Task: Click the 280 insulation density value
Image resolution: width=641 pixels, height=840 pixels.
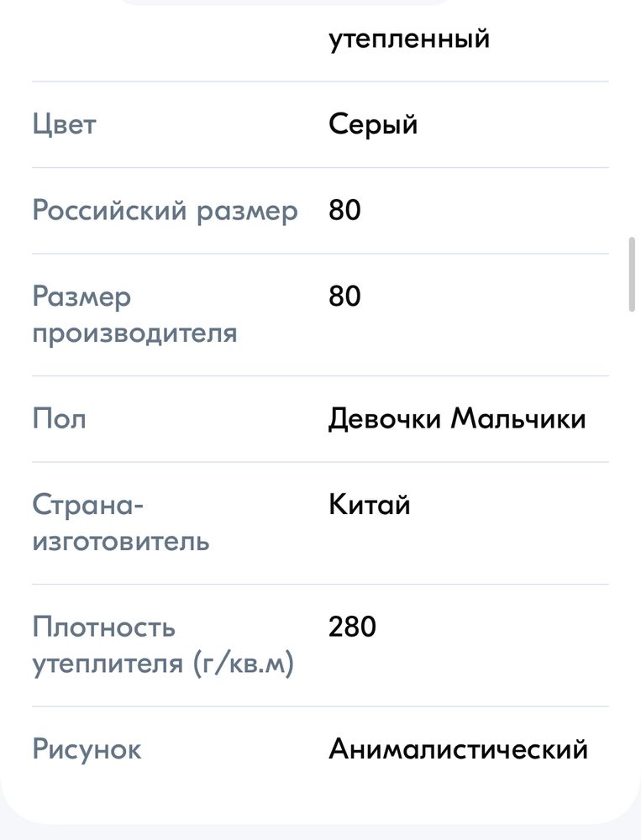Action: click(353, 627)
